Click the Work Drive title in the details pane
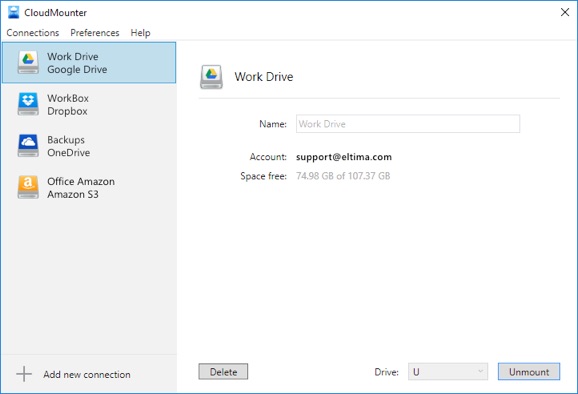The height and width of the screenshot is (394, 578). [264, 77]
